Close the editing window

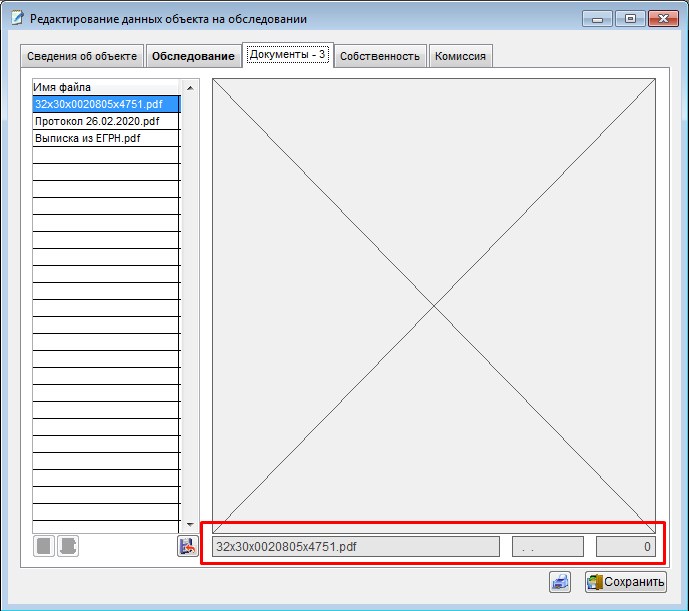click(663, 19)
